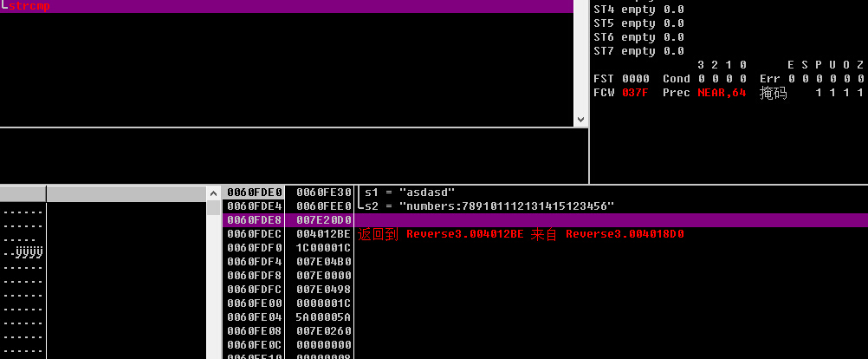Click the dump pane column header
This screenshot has width=868, height=359.
point(126,193)
